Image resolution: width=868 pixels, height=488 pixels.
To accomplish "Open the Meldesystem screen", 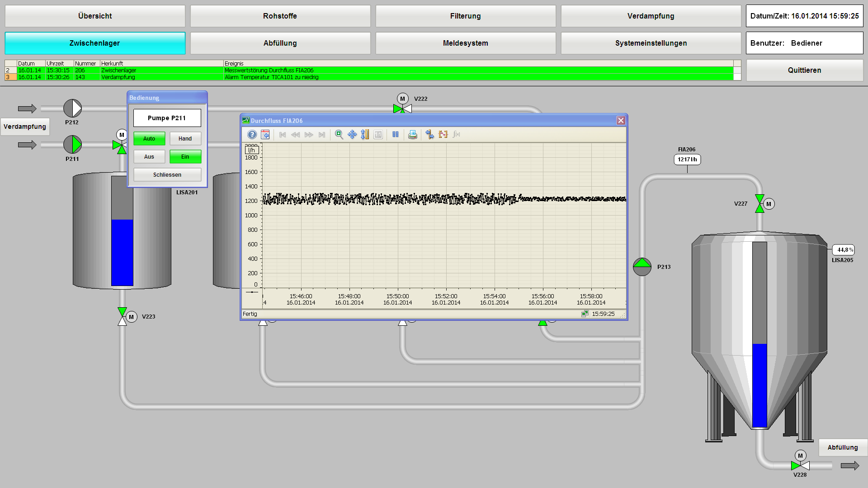I will click(x=465, y=43).
